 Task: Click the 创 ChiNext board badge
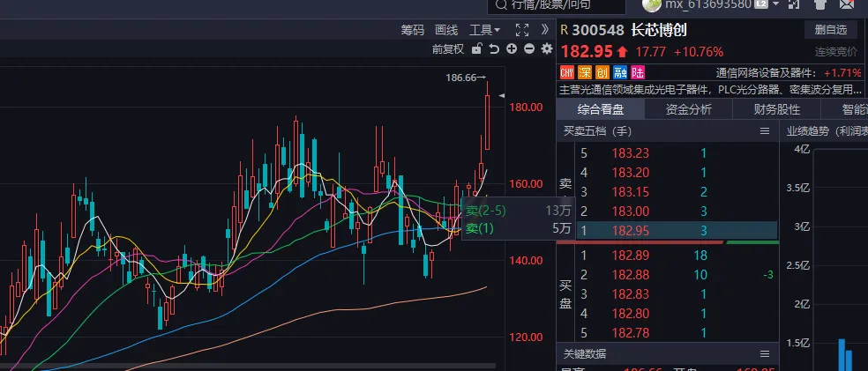(602, 72)
